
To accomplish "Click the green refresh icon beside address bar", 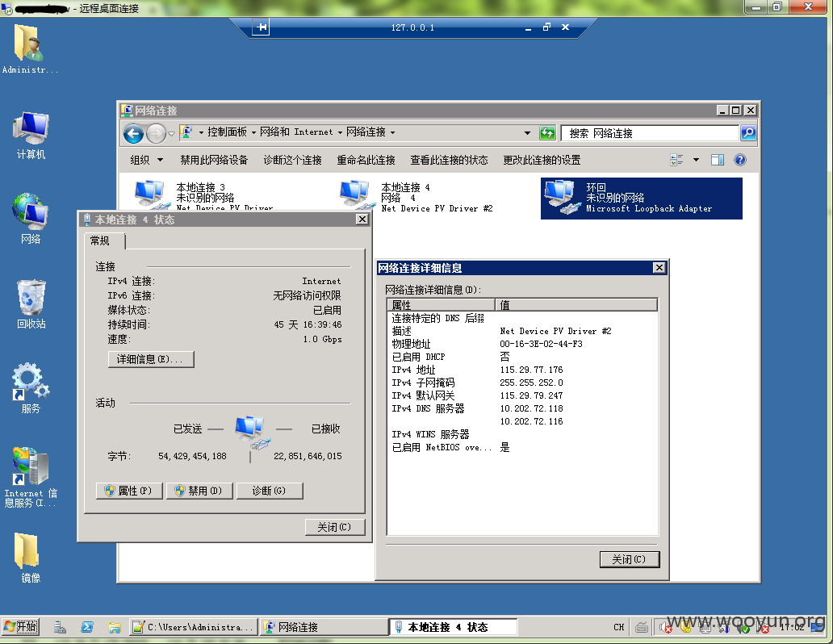I will click(x=547, y=133).
